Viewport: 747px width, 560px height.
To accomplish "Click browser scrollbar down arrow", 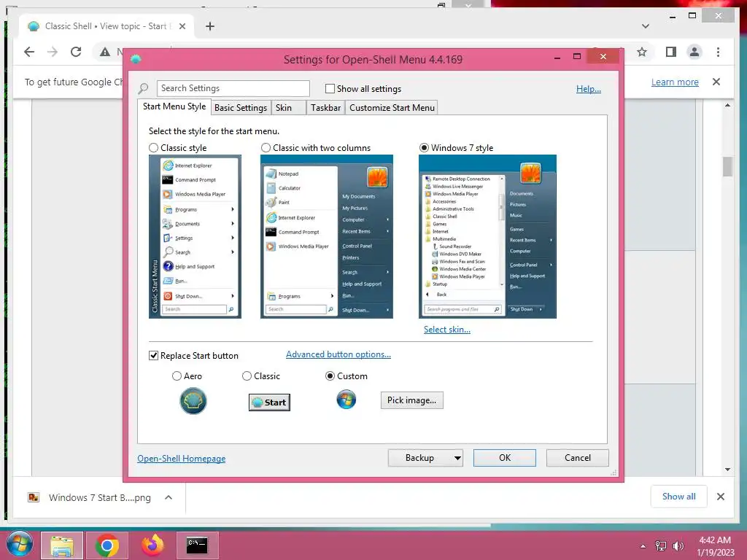I will pyautogui.click(x=727, y=470).
